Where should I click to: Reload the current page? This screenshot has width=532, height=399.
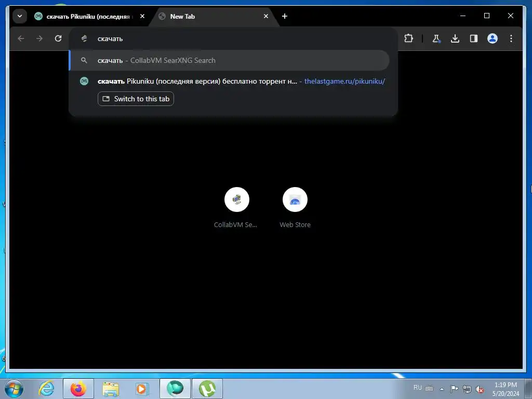58,38
